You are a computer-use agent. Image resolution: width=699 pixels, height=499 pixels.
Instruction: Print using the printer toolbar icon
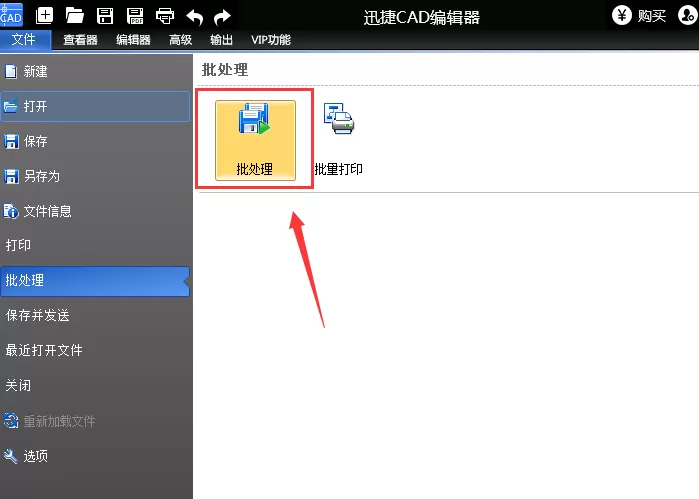click(x=165, y=16)
